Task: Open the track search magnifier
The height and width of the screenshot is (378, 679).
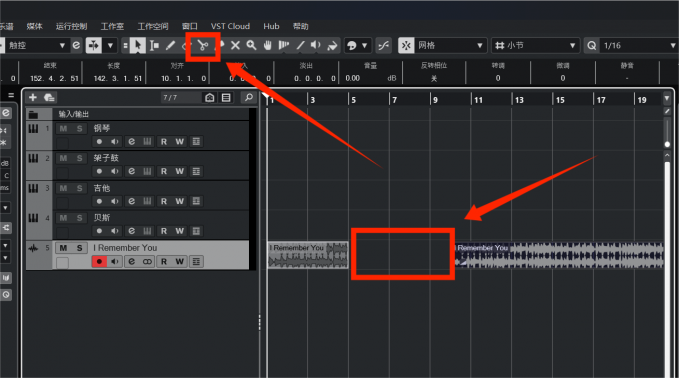Action: (x=249, y=97)
